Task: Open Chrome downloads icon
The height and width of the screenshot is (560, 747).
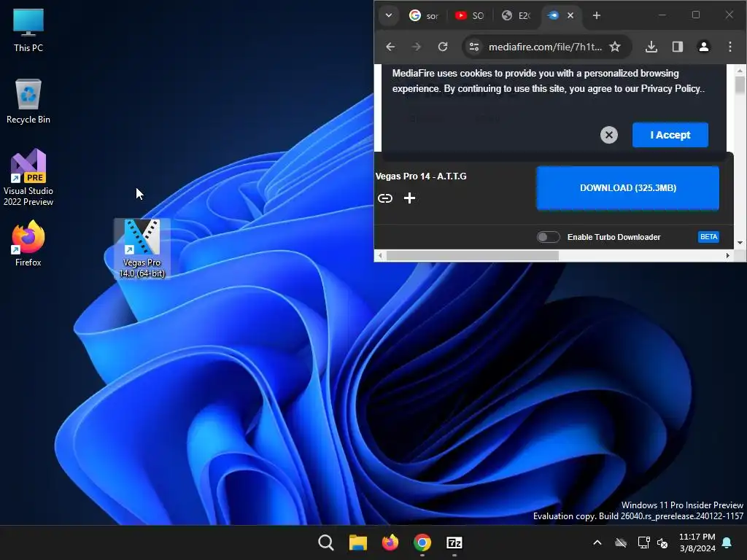Action: (x=651, y=47)
